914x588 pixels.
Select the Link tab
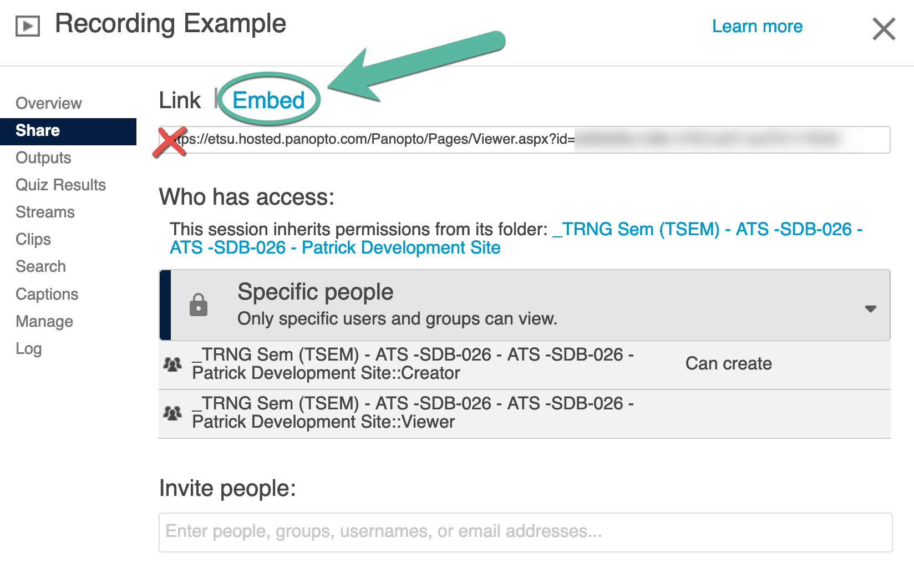click(x=180, y=100)
